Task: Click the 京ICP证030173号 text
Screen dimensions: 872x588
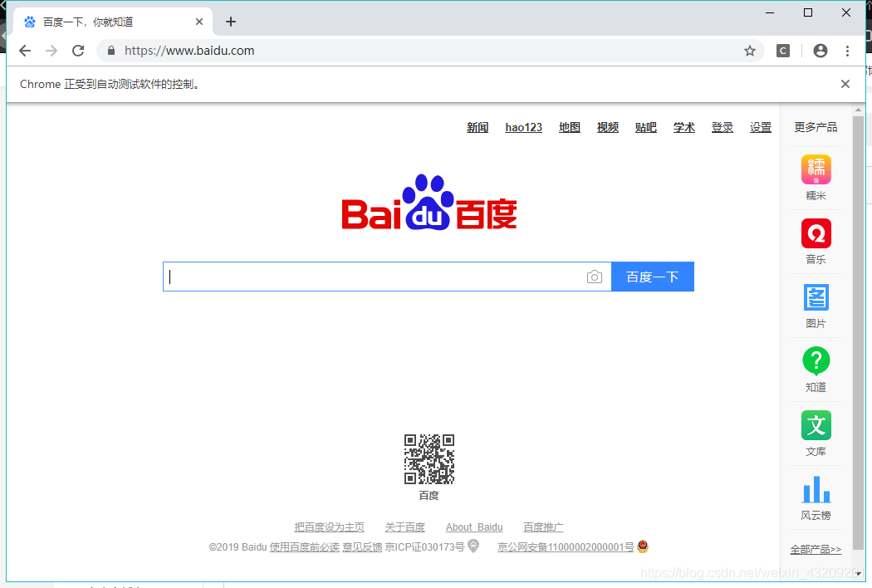Action: 425,546
